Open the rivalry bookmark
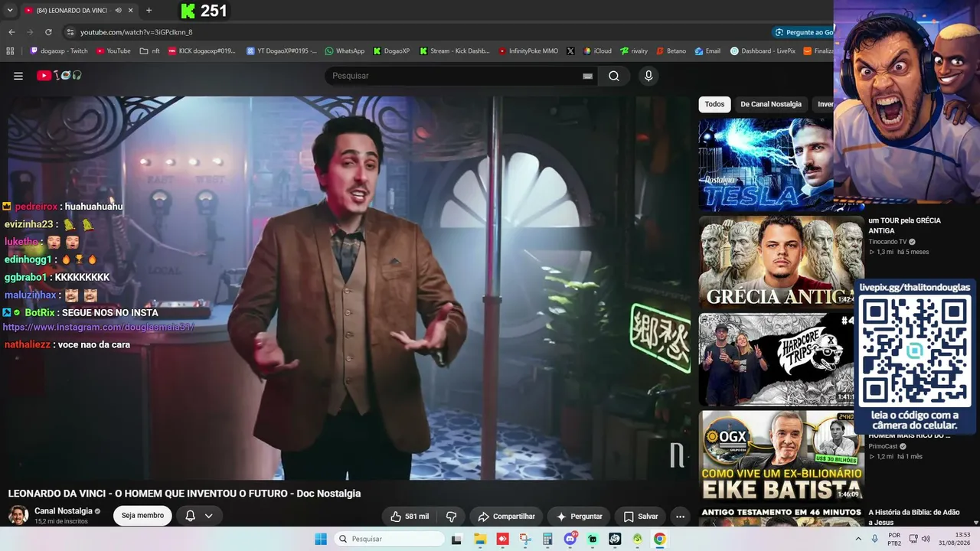Image resolution: width=980 pixels, height=551 pixels. (x=634, y=51)
